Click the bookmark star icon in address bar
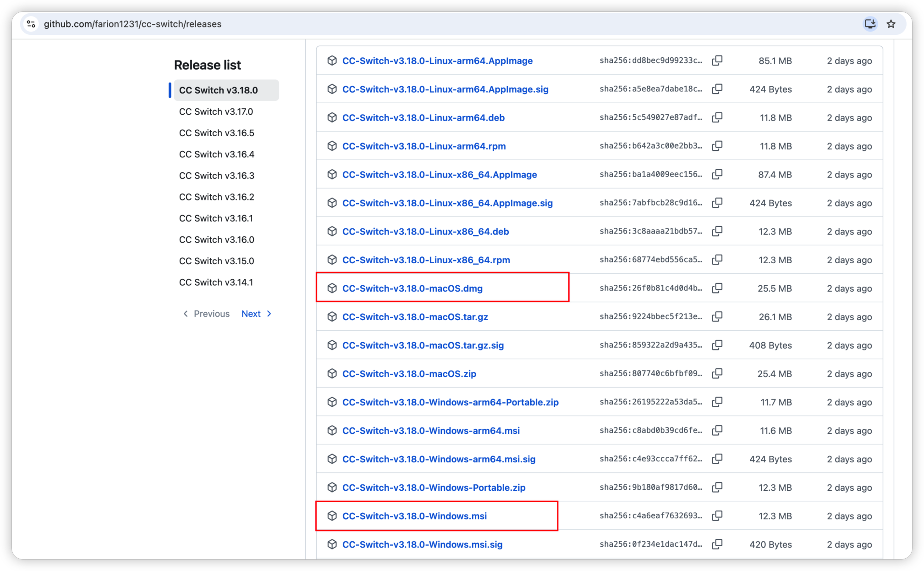The height and width of the screenshot is (571, 924). [x=891, y=24]
